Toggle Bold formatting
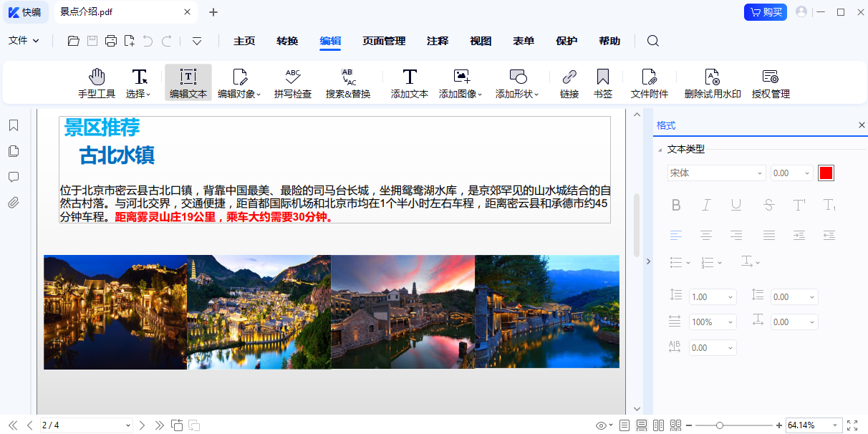Screen dimensions: 868x434 tap(676, 206)
